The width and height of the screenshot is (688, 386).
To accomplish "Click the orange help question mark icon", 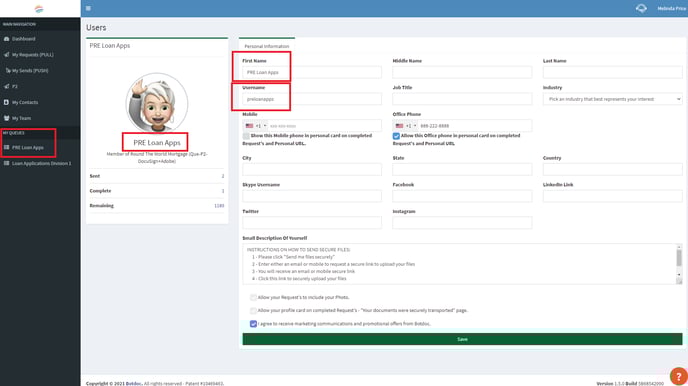I will [678, 376].
